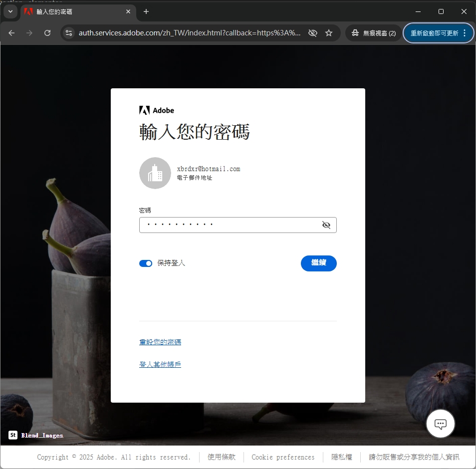Click the tracking protection eye icon in the address bar
Image resolution: width=476 pixels, height=469 pixels.
[313, 33]
